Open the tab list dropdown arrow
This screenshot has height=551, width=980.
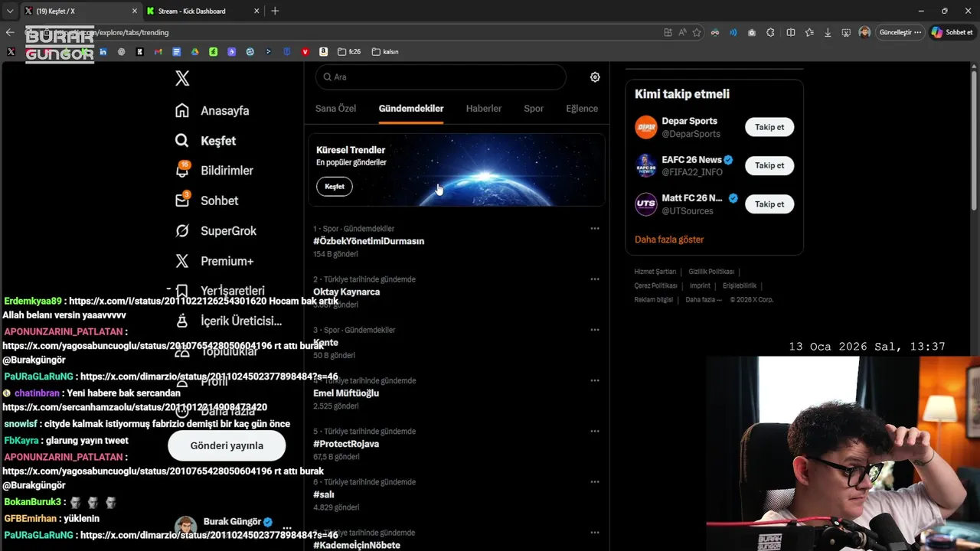pos(10,11)
